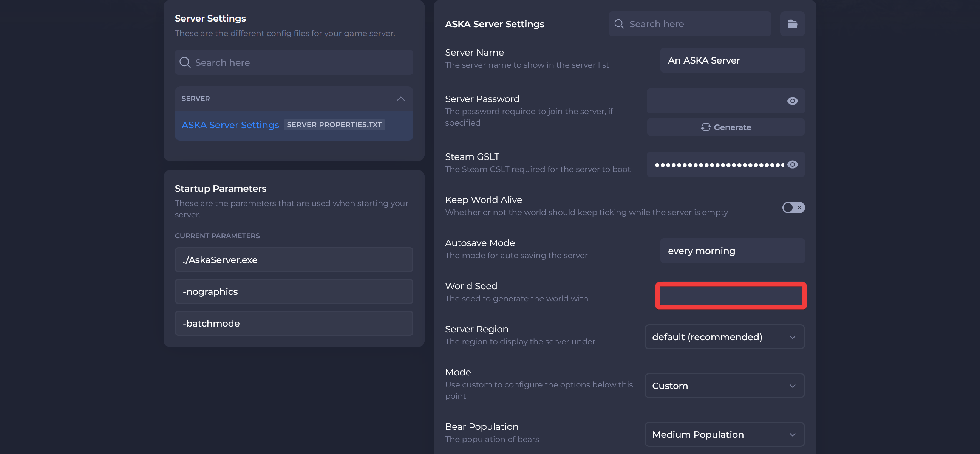980x454 pixels.
Task: Reveal the Steam GSLT token with eye icon
Action: tap(792, 164)
